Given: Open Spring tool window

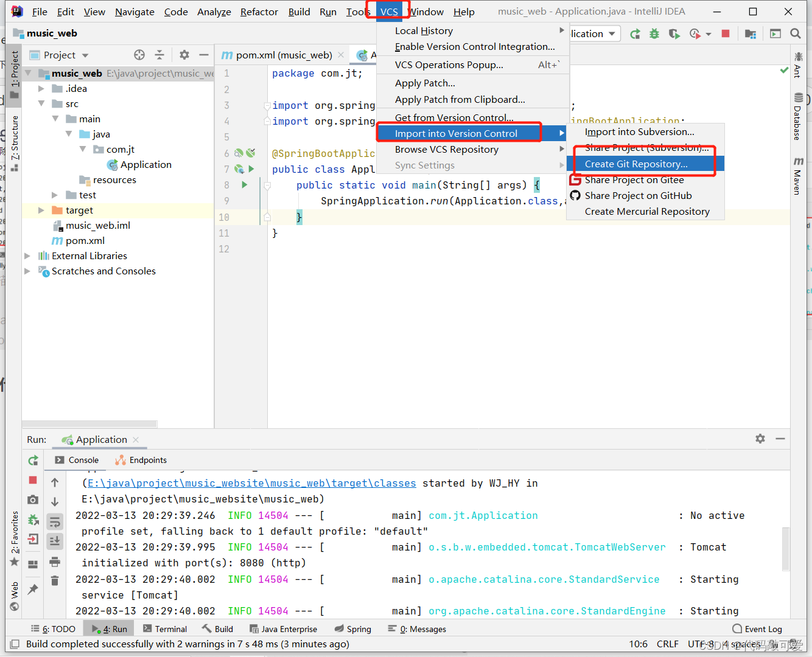Looking at the screenshot, I should click(x=353, y=629).
